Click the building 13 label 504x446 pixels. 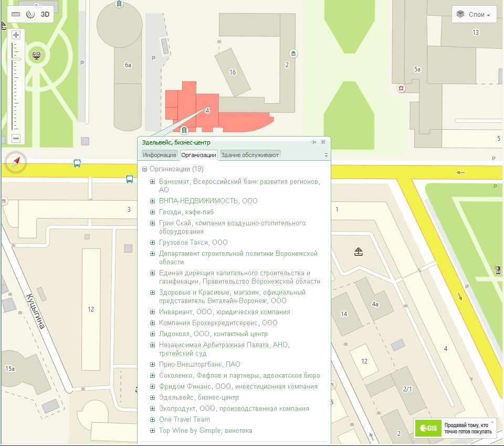click(476, 32)
